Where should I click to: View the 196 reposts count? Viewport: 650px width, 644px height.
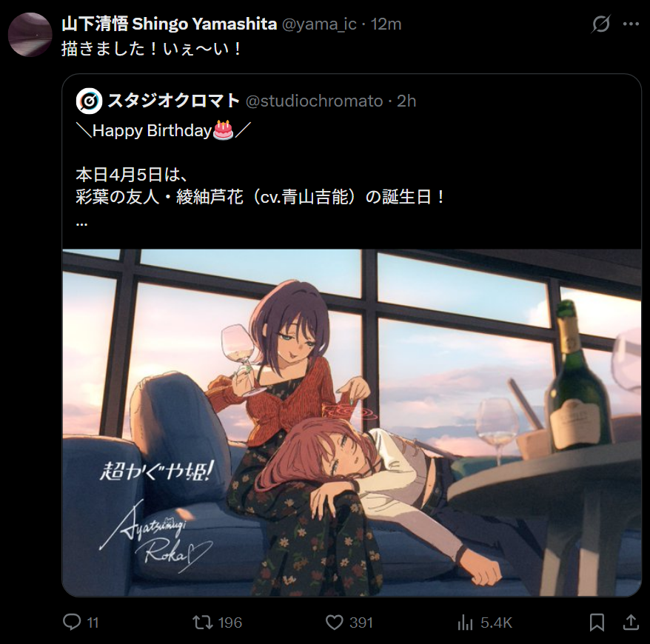pyautogui.click(x=230, y=623)
